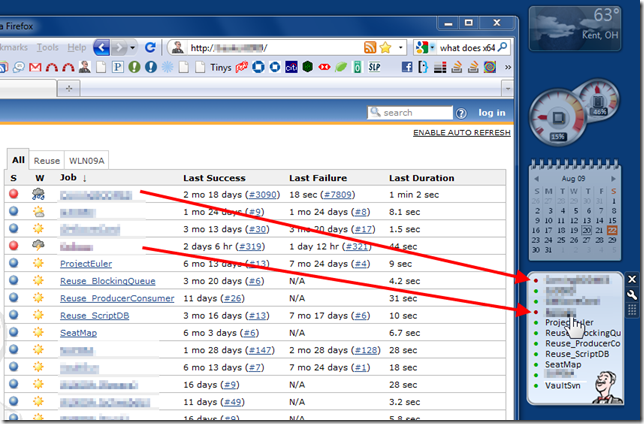Click the weather icon for ProjectEuler job

(x=38, y=263)
